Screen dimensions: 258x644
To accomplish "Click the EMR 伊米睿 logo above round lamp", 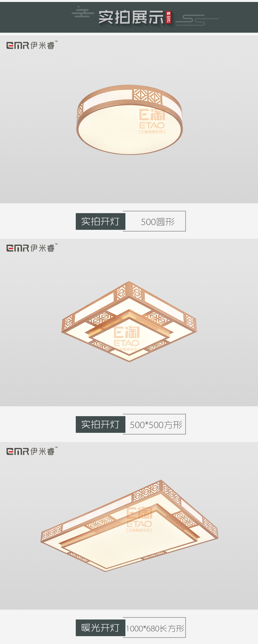I will coord(32,45).
